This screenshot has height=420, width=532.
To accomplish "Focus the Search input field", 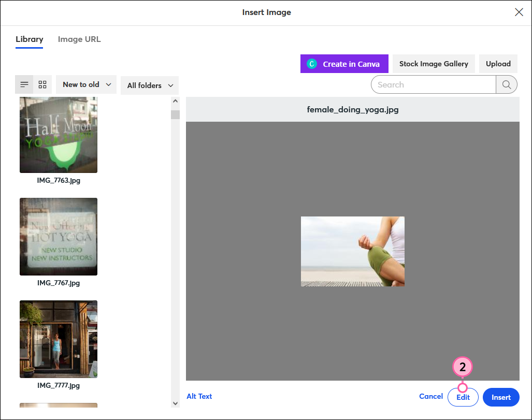I will [433, 84].
